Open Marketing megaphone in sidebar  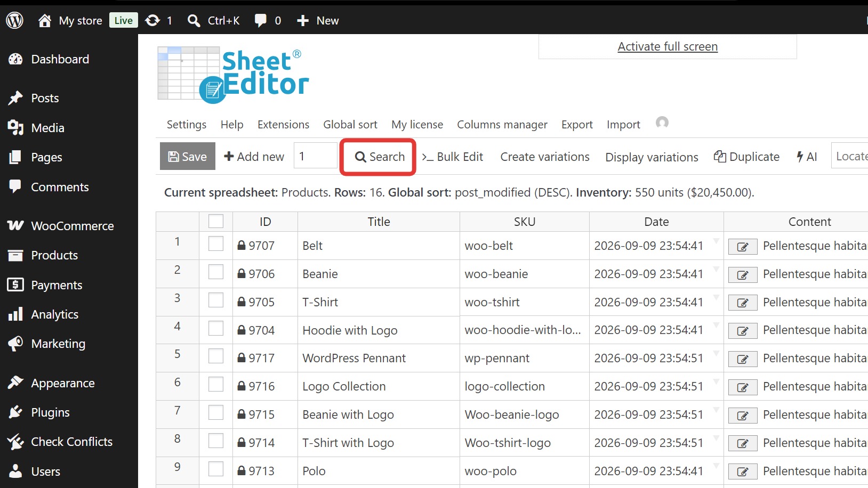(15, 344)
